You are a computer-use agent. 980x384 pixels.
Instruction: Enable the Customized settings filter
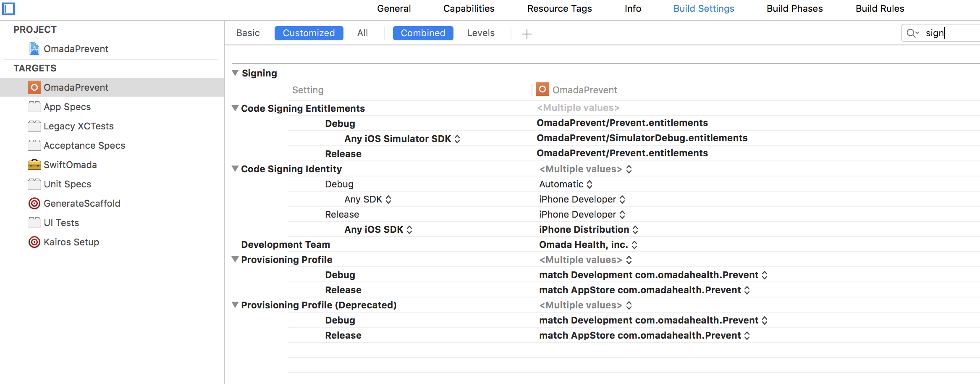[309, 33]
